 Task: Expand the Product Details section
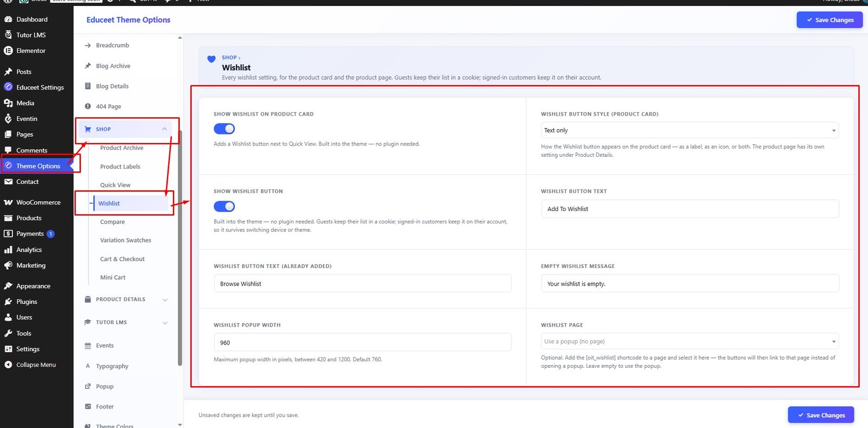[126, 299]
